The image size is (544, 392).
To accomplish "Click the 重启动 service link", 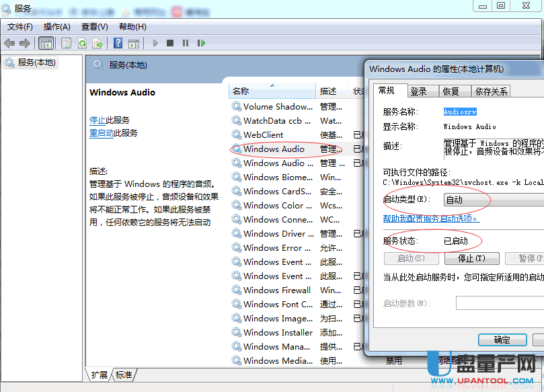I will point(102,133).
